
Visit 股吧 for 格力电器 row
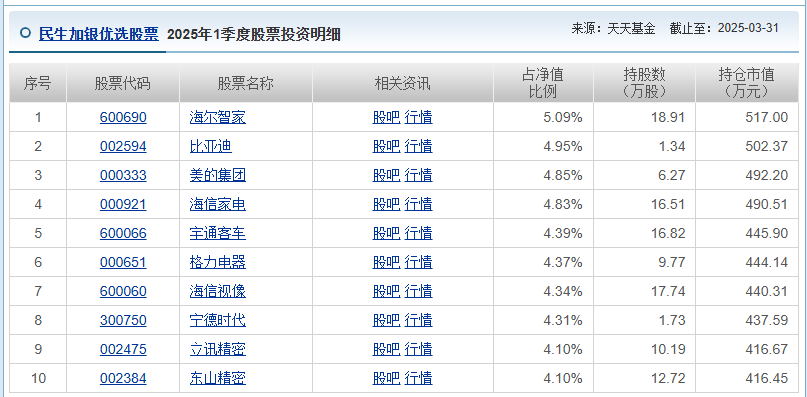[386, 263]
